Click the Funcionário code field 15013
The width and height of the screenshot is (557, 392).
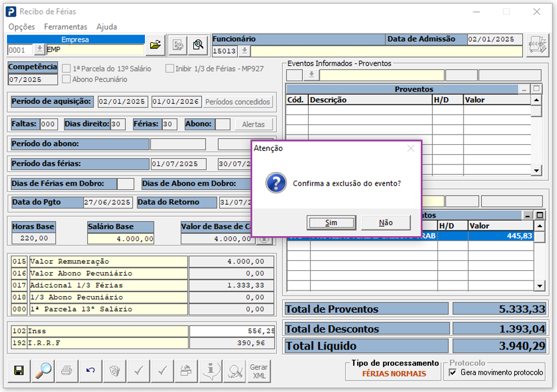[x=225, y=51]
